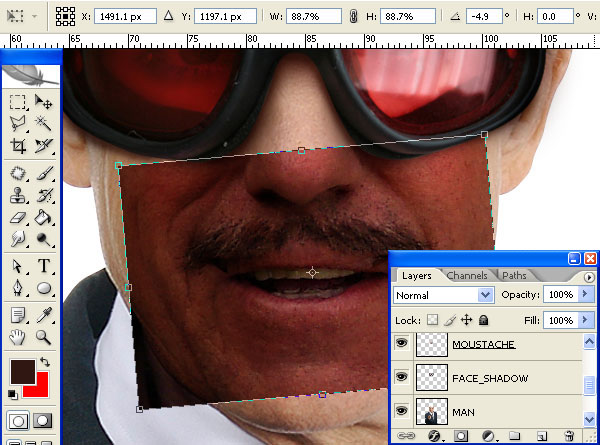Select the Healing/Patch tool
600x445 pixels.
pos(18,174)
